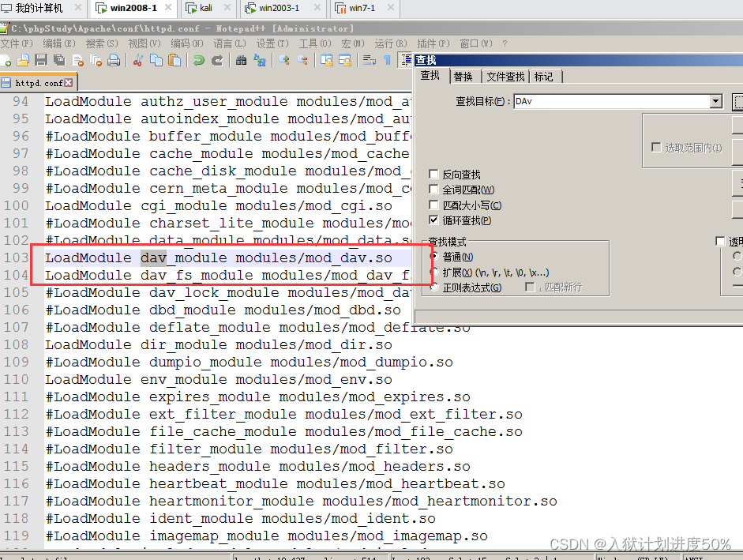Click the Synchronize horizontal scrolling icon

[345, 60]
